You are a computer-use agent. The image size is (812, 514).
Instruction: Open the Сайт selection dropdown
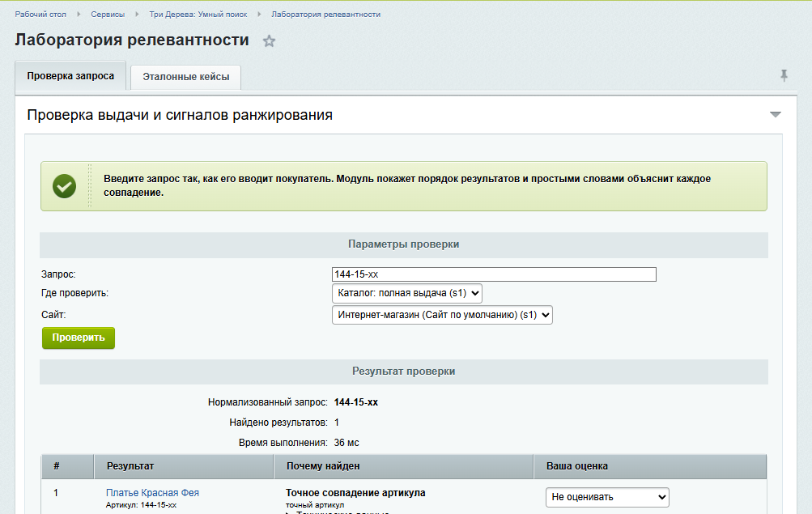coord(442,315)
